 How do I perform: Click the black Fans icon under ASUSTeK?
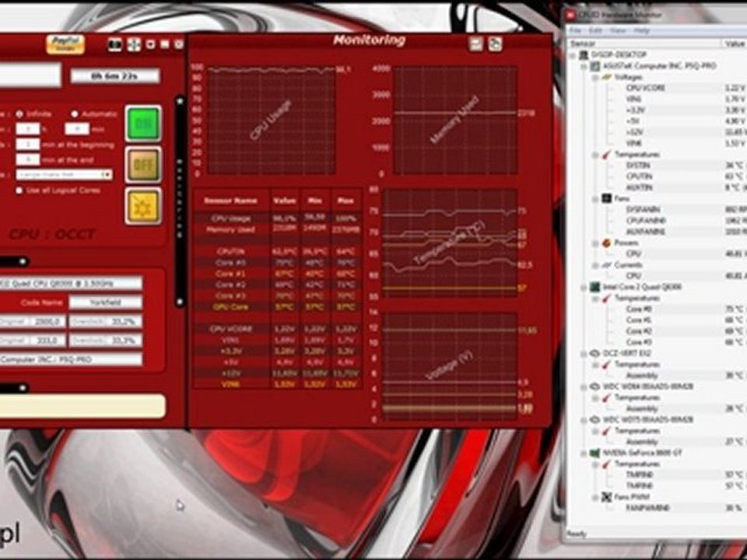coord(606,198)
